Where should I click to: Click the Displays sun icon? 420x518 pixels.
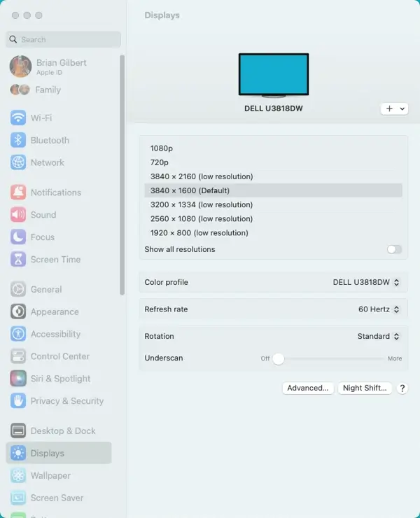17,453
